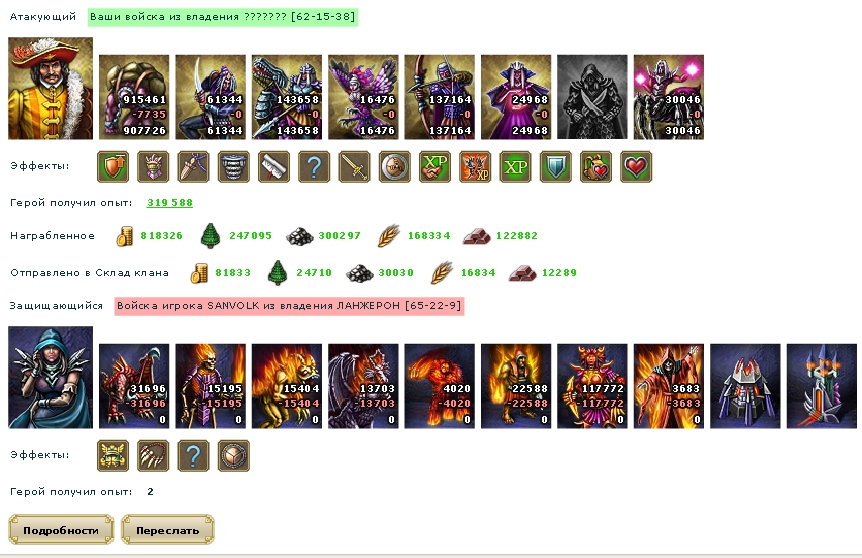
Task: Select the defender unit card with 117772 losses
Action: (x=592, y=386)
